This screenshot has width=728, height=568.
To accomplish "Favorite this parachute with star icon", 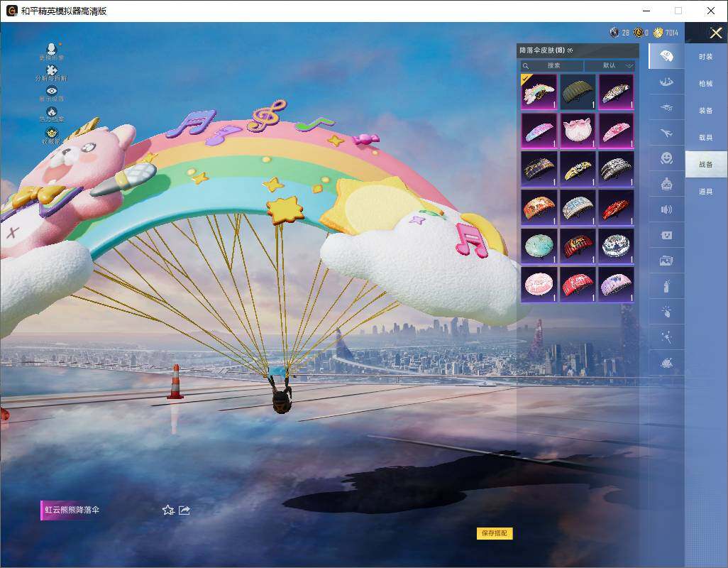I will 168,510.
